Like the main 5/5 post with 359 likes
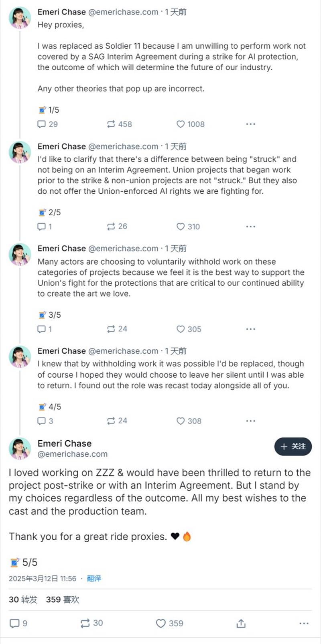The width and height of the screenshot is (321, 644). click(x=161, y=623)
